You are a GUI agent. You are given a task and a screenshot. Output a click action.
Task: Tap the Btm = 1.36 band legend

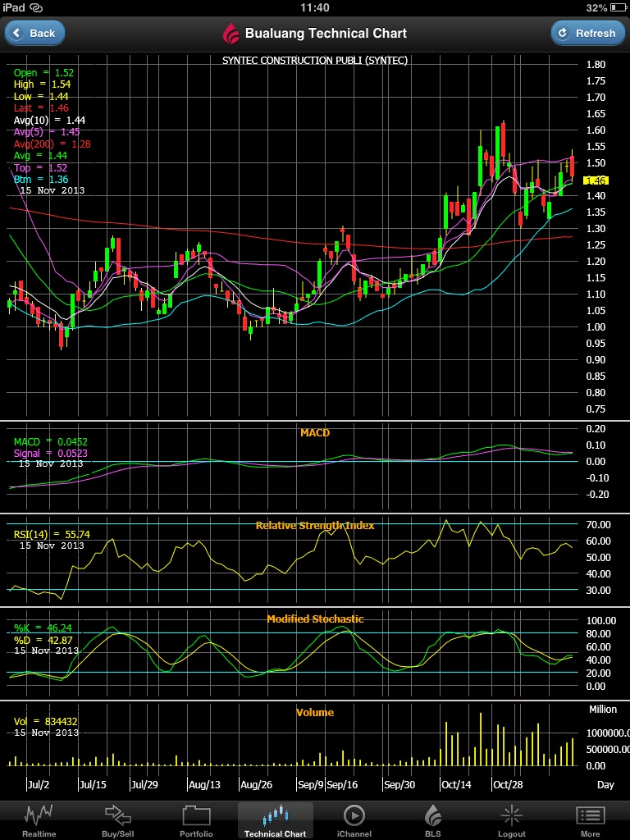tap(41, 180)
